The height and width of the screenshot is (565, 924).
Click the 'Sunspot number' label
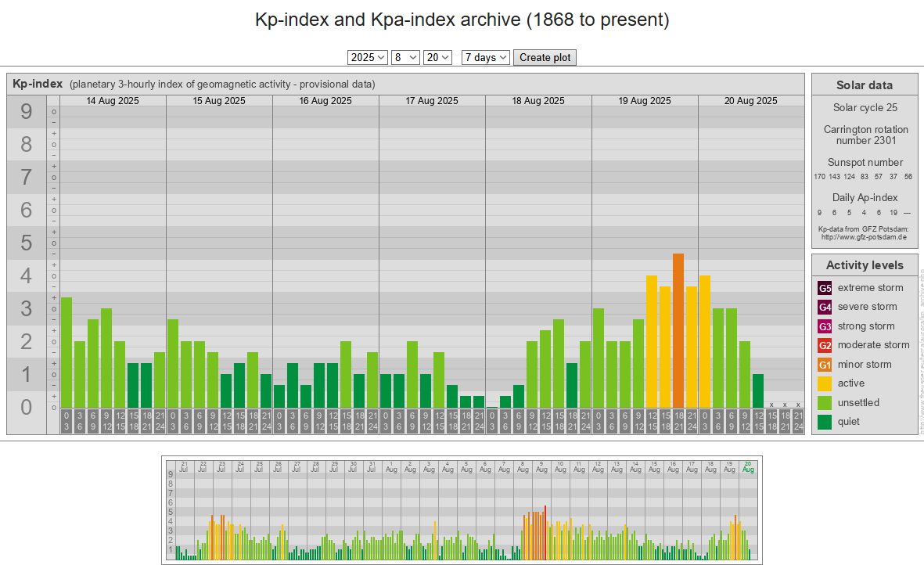click(865, 162)
